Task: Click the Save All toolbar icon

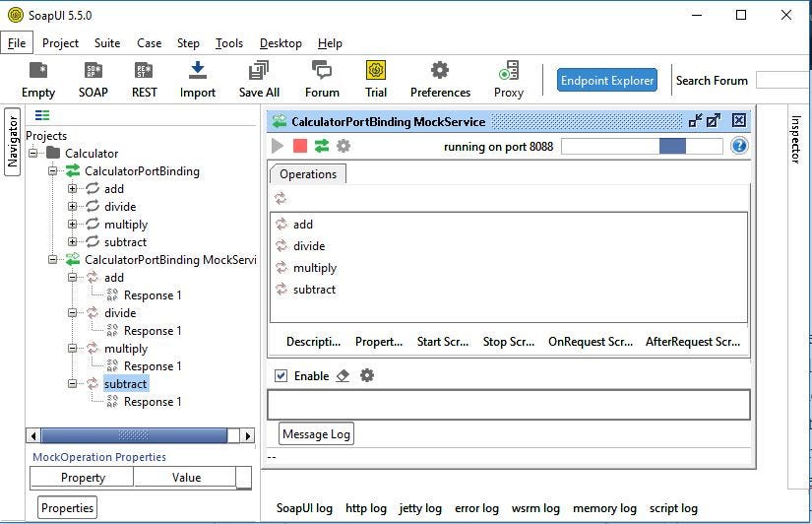Action: [259, 81]
